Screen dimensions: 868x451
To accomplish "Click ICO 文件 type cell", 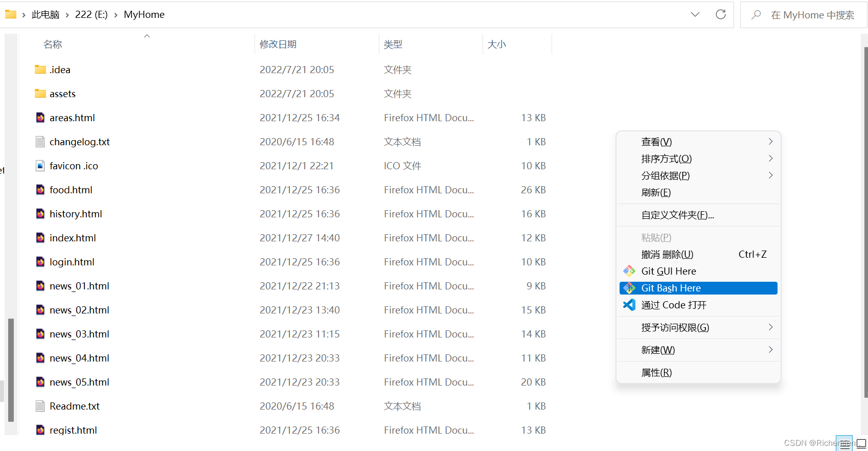I will (x=402, y=166).
